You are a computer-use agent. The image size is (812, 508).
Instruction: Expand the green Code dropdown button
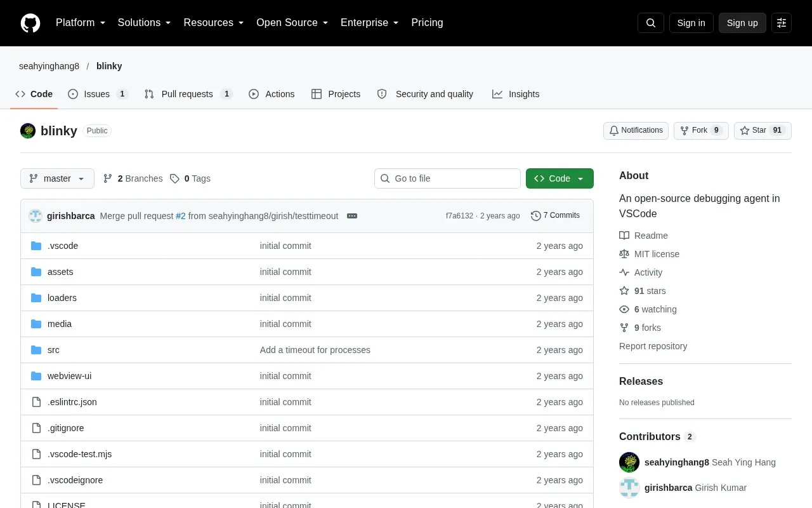click(560, 178)
